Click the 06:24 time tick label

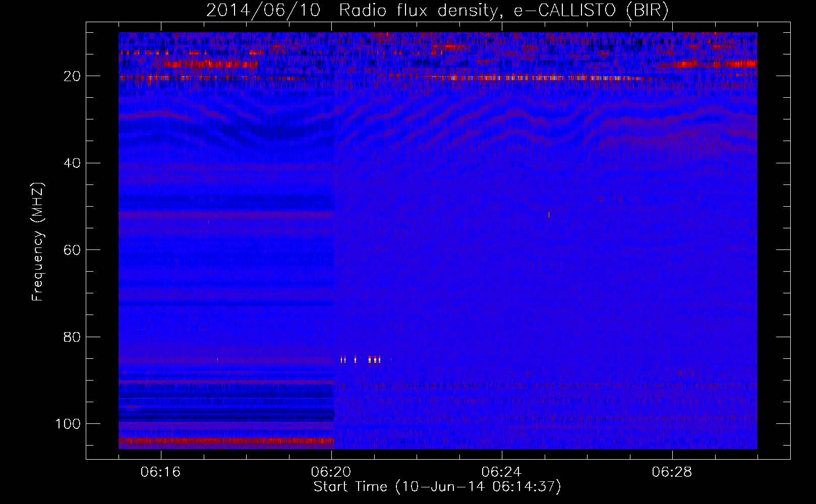point(501,472)
